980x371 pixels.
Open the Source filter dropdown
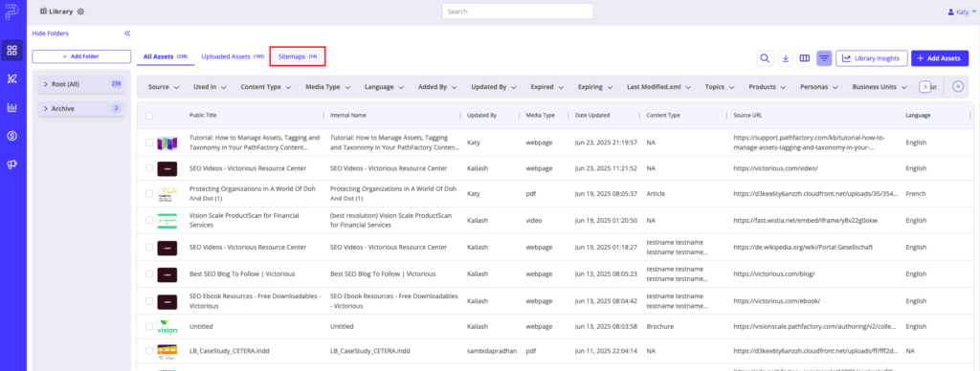(x=164, y=87)
